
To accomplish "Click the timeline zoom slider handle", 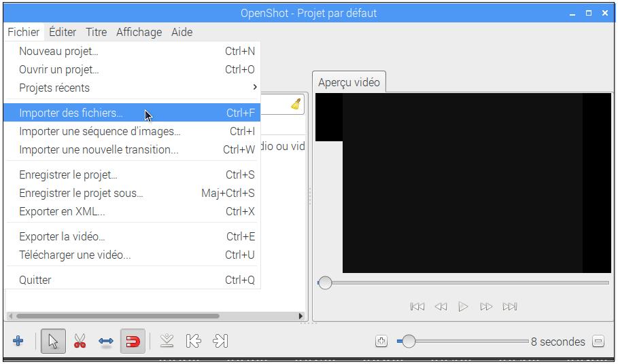I will coord(409,341).
